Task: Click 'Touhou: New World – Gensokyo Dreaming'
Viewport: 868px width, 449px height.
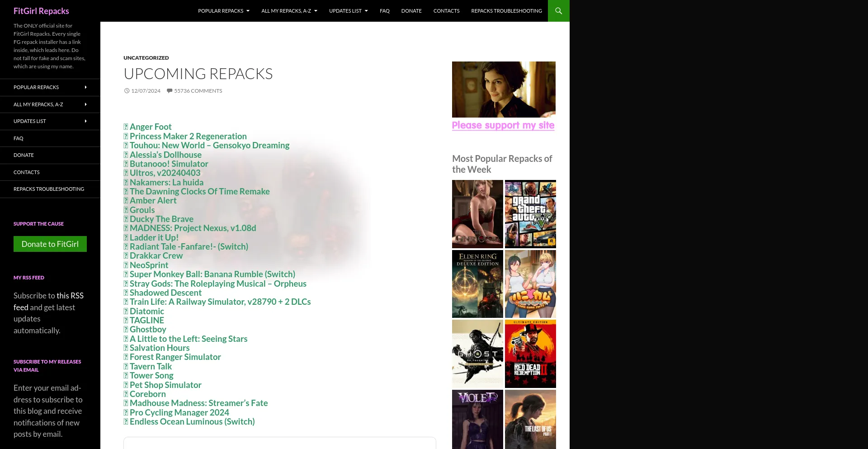Action: click(209, 146)
